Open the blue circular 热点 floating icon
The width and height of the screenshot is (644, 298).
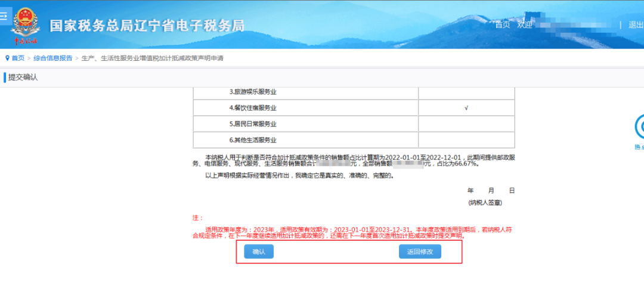[x=639, y=126]
